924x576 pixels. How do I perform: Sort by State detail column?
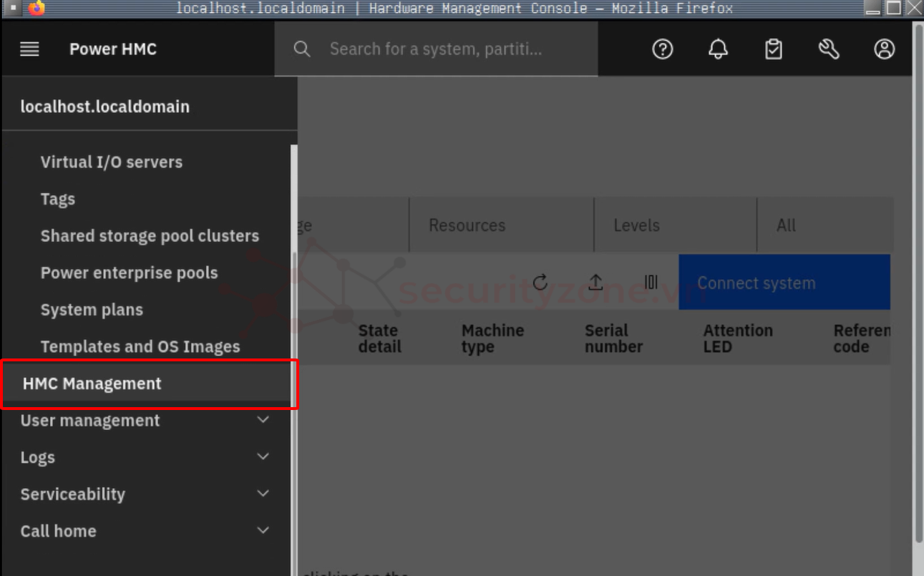[x=379, y=338]
